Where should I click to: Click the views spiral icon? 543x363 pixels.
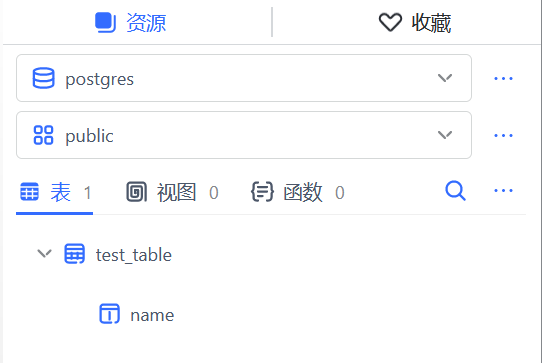(136, 192)
